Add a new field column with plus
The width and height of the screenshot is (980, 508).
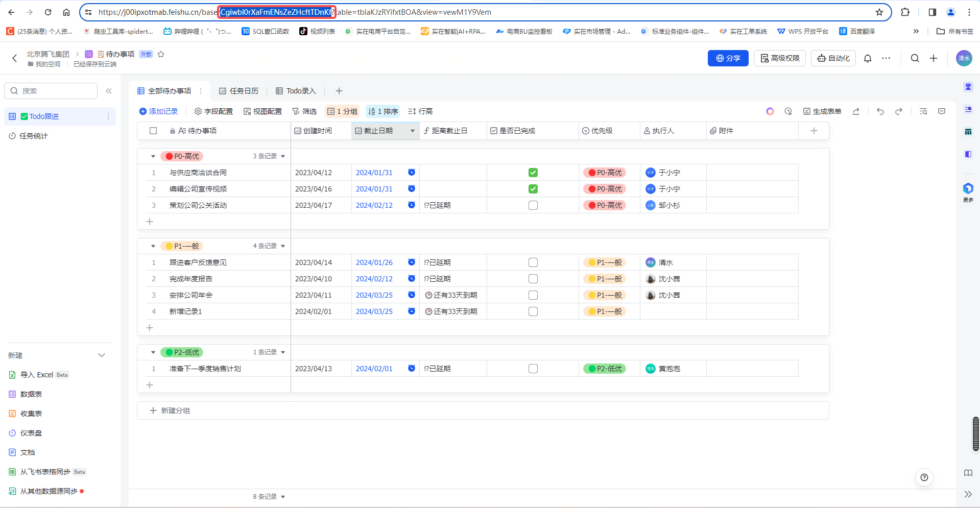[814, 131]
